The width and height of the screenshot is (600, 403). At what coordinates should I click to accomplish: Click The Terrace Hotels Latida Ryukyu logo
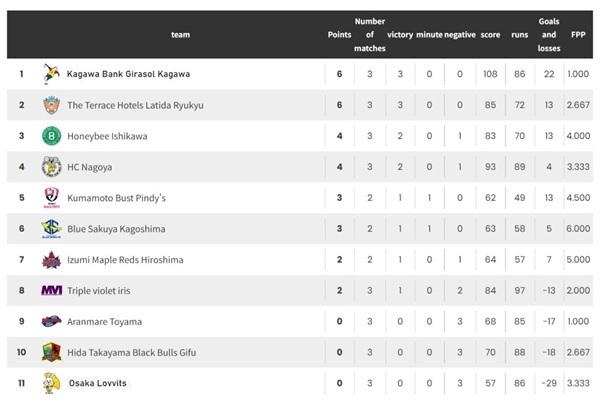pos(51,105)
